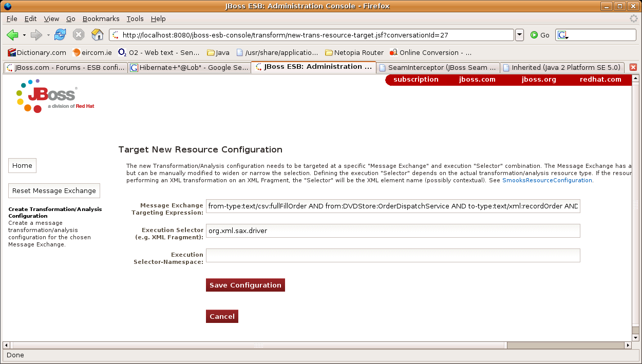Open the View menu
The height and width of the screenshot is (364, 642).
coord(51,18)
